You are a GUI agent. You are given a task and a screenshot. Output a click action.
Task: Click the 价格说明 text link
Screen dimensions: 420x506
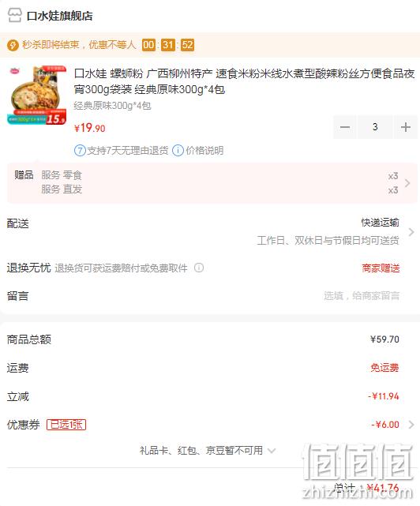[204, 151]
